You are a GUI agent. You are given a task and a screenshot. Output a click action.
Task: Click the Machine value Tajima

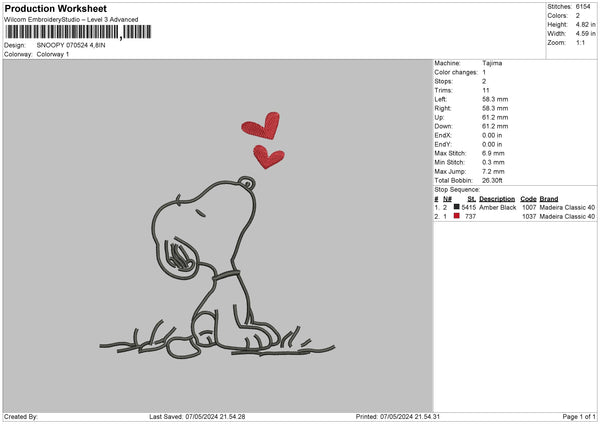tap(492, 63)
